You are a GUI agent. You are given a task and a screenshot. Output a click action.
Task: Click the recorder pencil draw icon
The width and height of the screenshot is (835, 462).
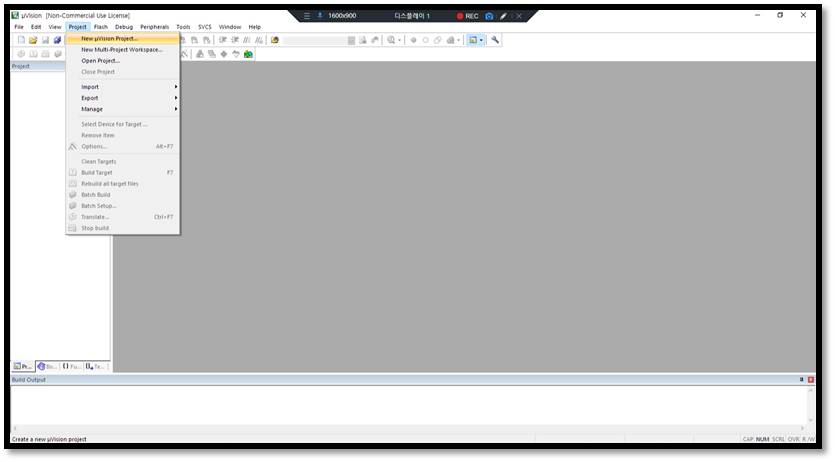click(503, 16)
